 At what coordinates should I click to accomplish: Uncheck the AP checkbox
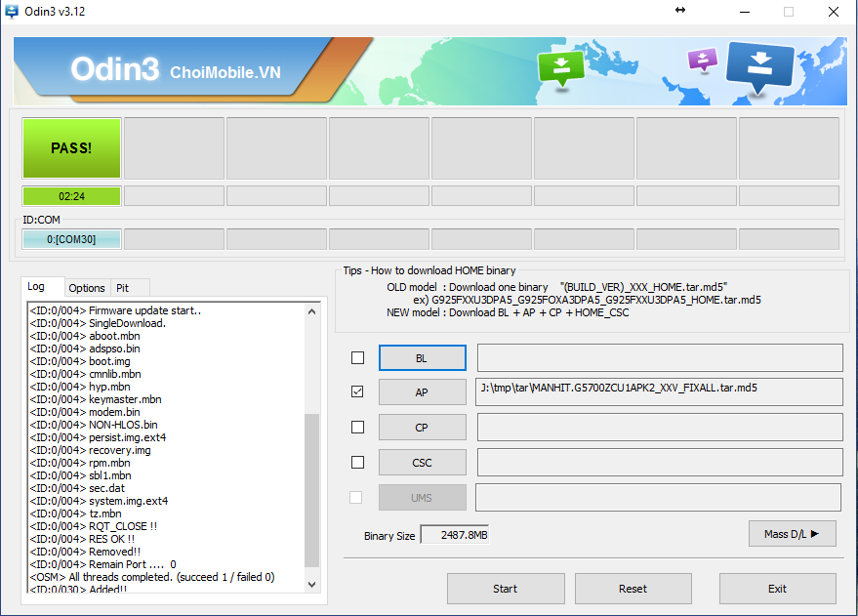357,392
